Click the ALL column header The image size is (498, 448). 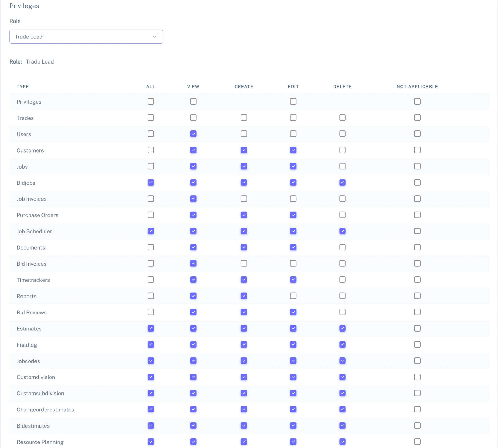coord(151,87)
